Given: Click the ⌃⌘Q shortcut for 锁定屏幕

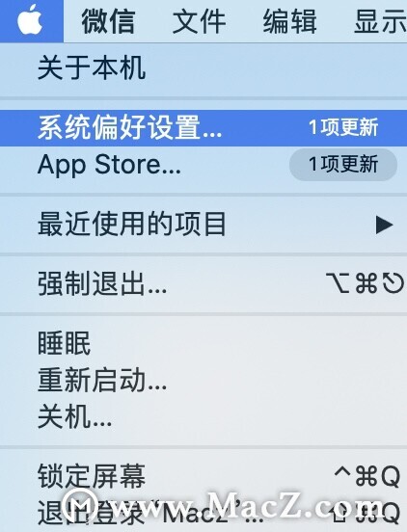Looking at the screenshot, I should point(366,476).
